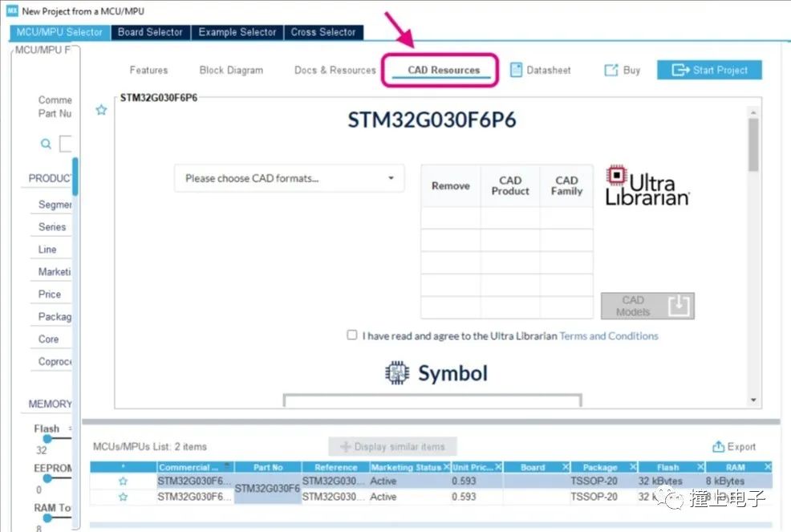This screenshot has height=532, width=791.
Task: Click the filter panel vertical scrollbar
Action: click(75, 177)
